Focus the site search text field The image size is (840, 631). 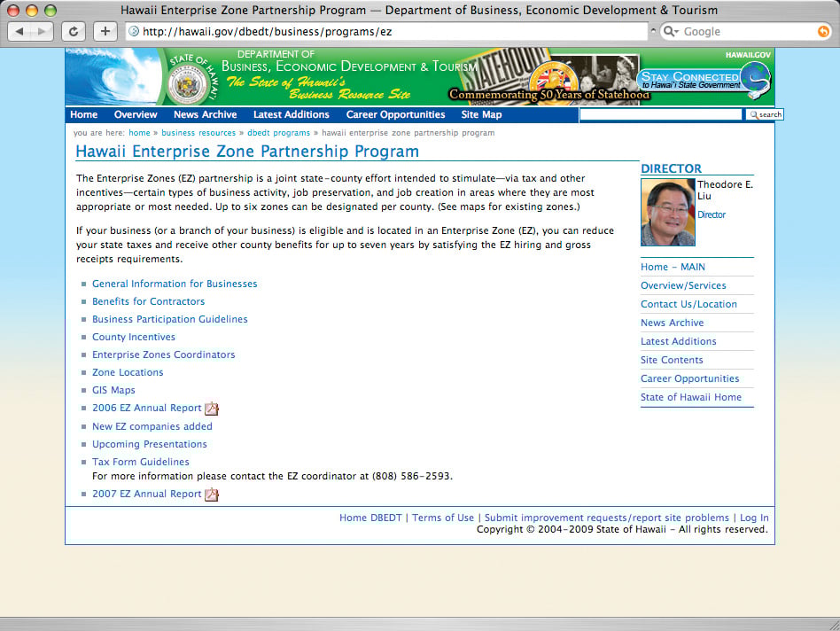[661, 114]
